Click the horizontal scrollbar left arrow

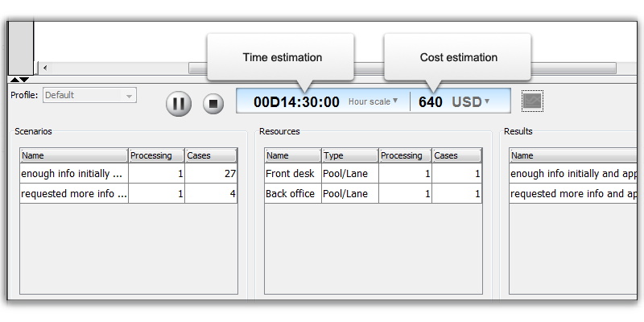pyautogui.click(x=45, y=68)
